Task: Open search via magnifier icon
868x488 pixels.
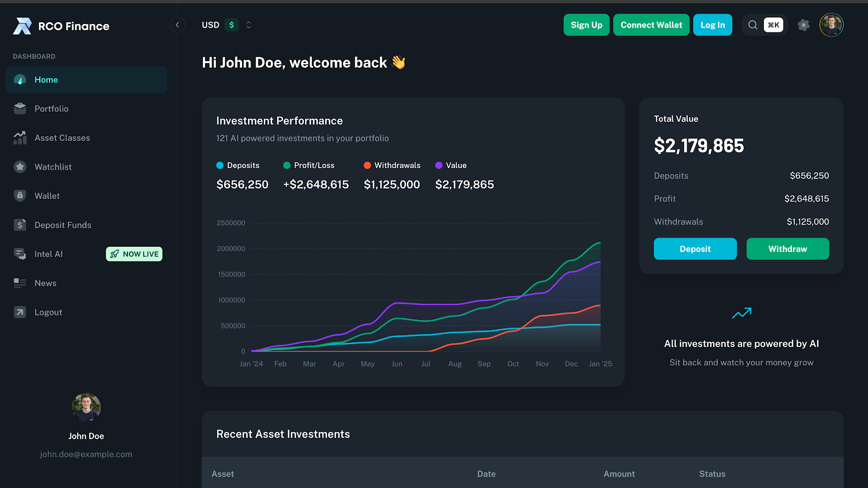Action: tap(753, 25)
